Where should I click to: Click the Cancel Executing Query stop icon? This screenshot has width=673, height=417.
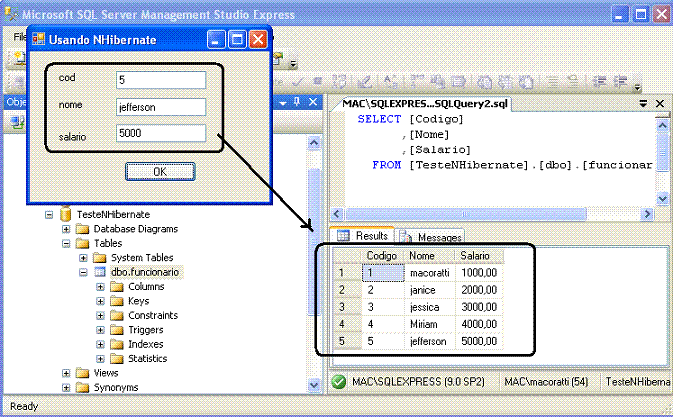318,81
